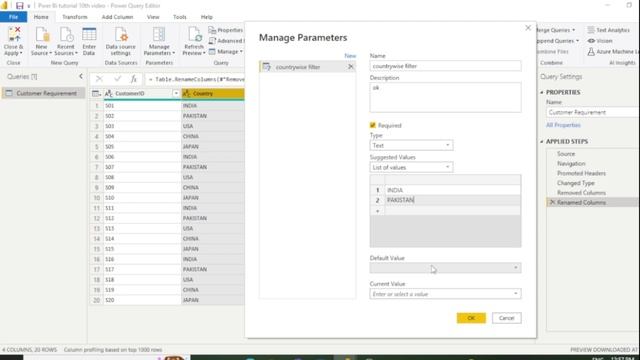Click the taskbar clock
This screenshot has height=360, width=640.
tap(622, 358)
